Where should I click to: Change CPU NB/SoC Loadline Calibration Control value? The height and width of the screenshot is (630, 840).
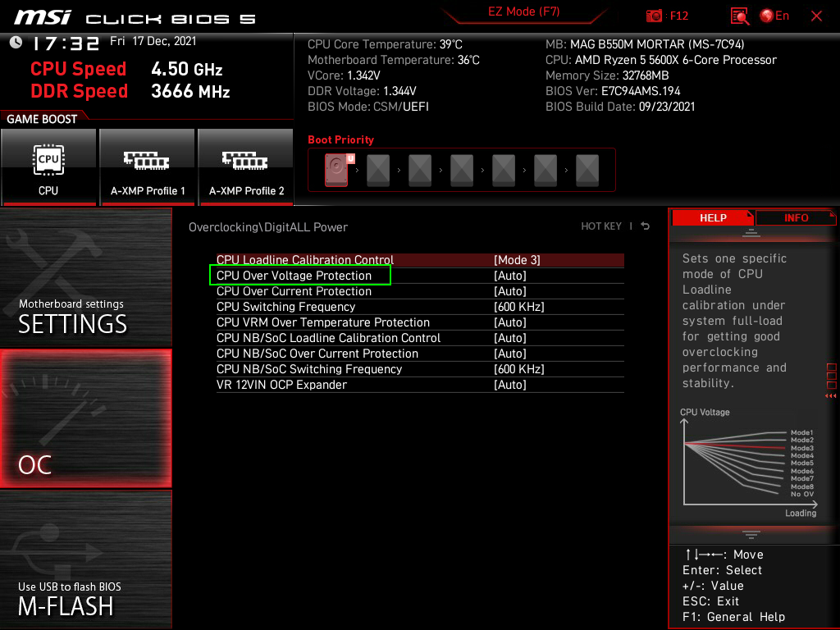(x=510, y=337)
